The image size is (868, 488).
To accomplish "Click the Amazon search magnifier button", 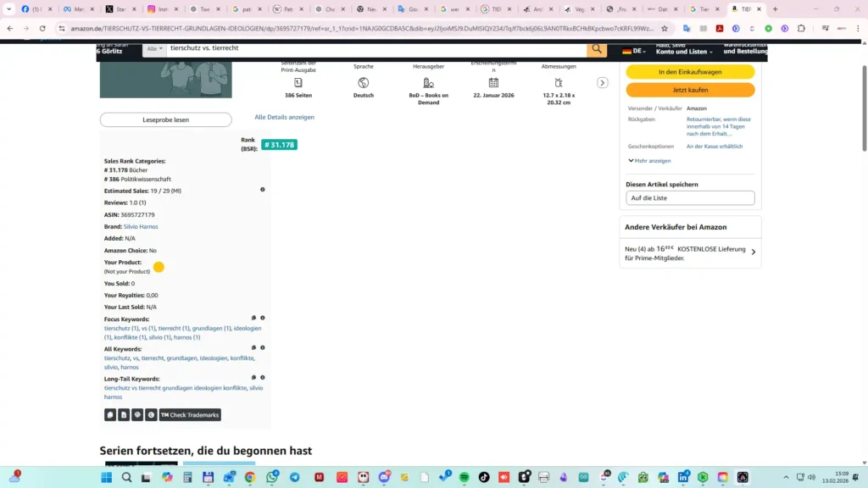I will [x=597, y=49].
